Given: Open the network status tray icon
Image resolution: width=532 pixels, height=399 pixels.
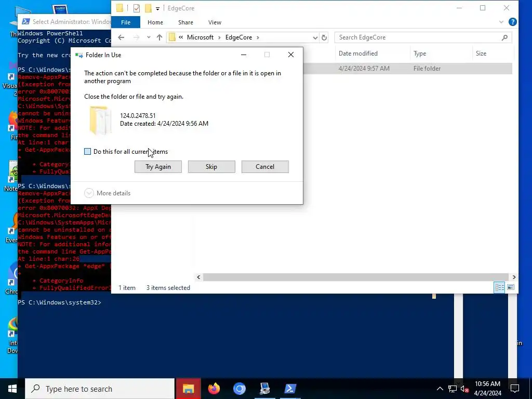Looking at the screenshot, I should pyautogui.click(x=453, y=389).
